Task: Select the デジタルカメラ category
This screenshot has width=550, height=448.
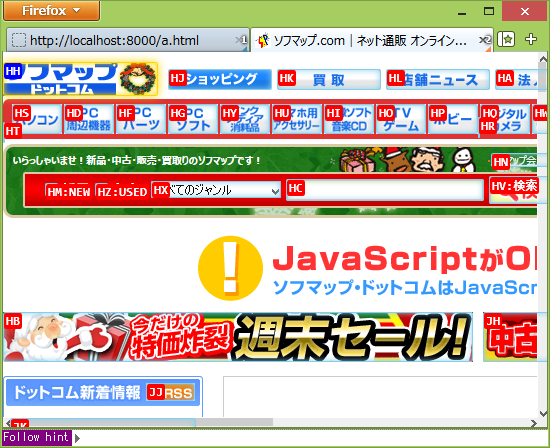Action: 505,119
